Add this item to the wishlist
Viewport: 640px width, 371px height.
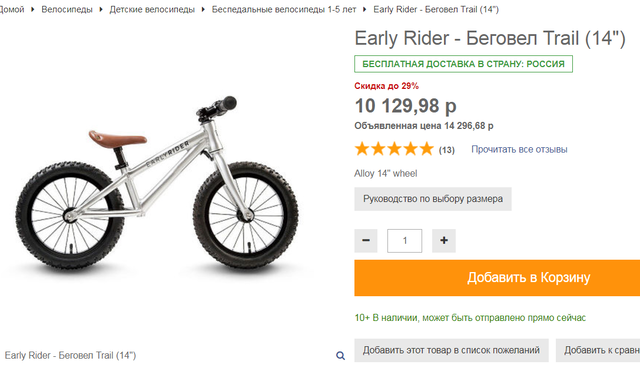coord(451,350)
